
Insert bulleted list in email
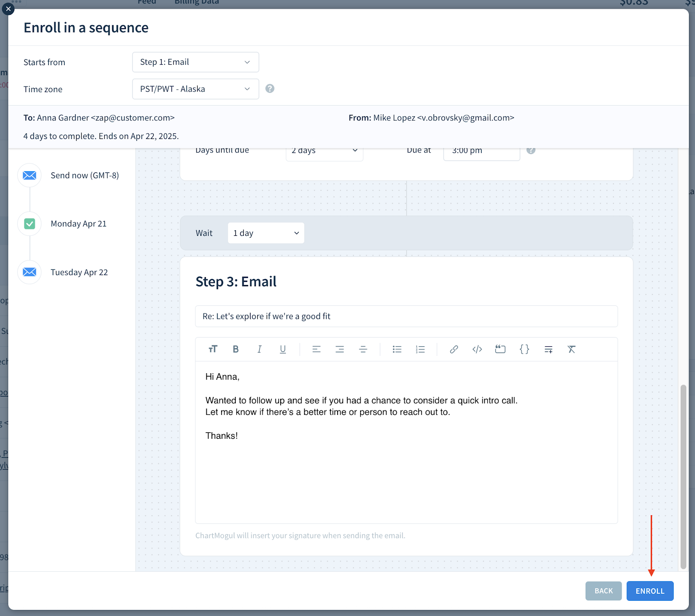397,349
